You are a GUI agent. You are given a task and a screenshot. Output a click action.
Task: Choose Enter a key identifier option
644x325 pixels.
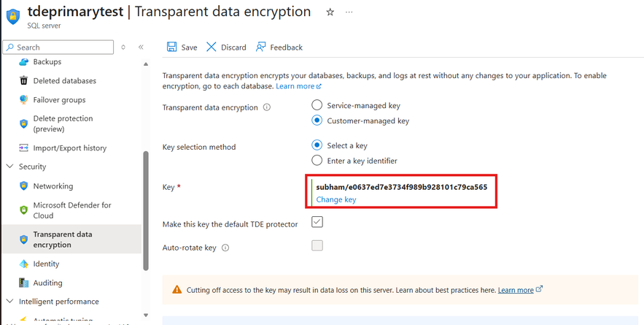click(317, 161)
